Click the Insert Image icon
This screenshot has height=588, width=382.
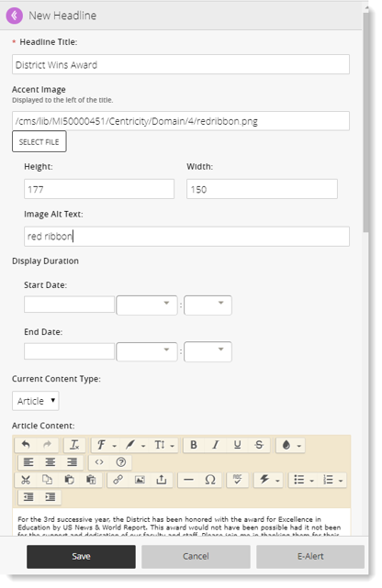pyautogui.click(x=140, y=480)
